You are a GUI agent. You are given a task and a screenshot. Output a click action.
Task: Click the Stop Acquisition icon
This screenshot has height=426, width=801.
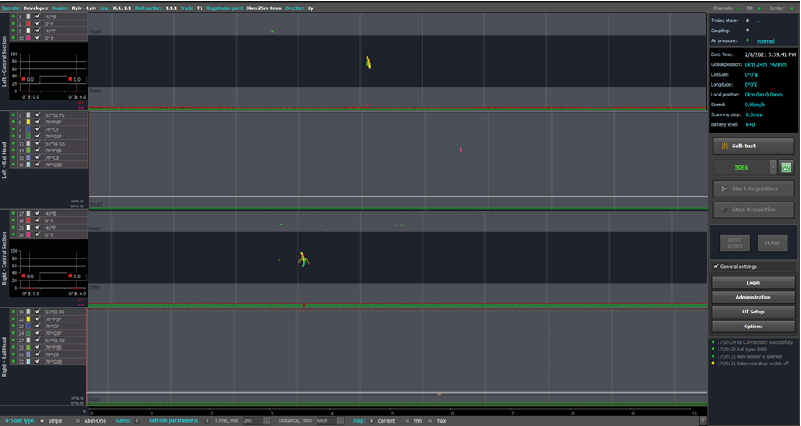tap(723, 208)
